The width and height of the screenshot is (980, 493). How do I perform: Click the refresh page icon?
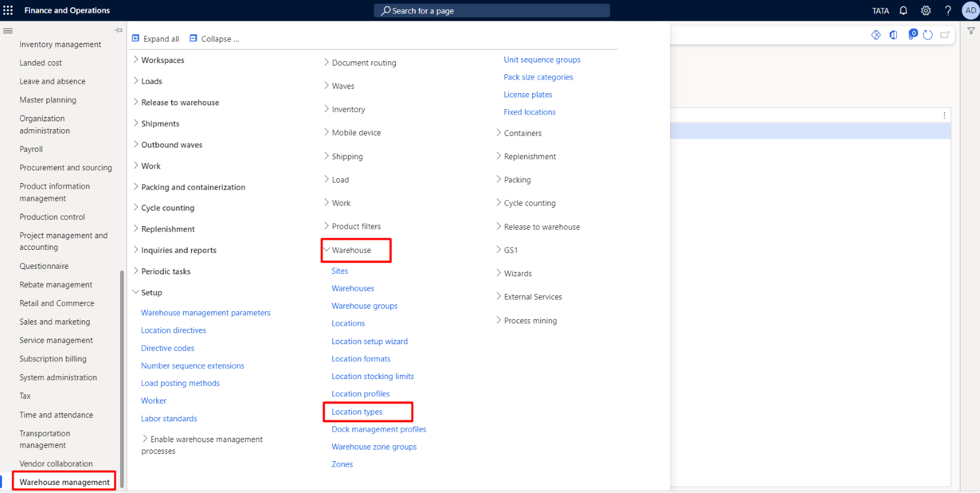click(x=928, y=35)
